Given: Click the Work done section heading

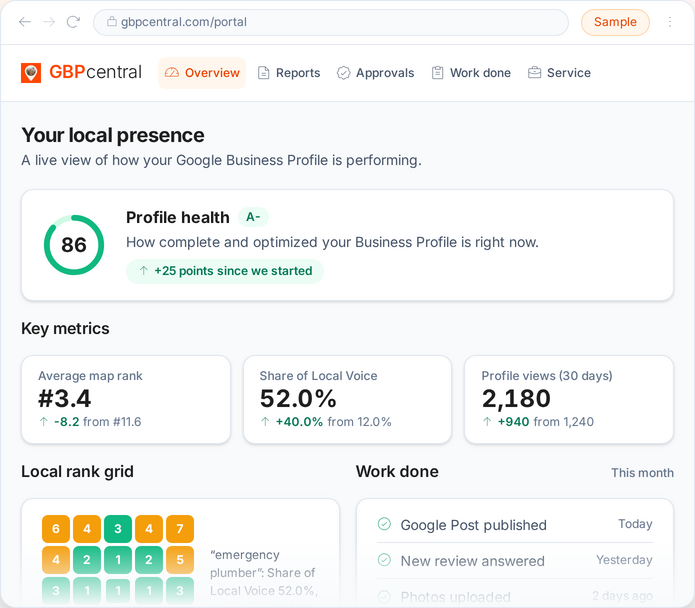Looking at the screenshot, I should click(x=397, y=472).
